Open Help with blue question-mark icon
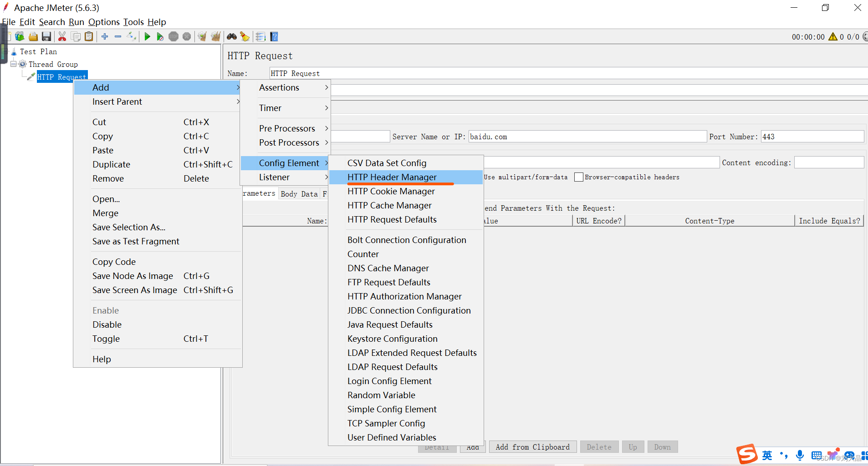Viewport: 868px width, 466px height. (274, 36)
